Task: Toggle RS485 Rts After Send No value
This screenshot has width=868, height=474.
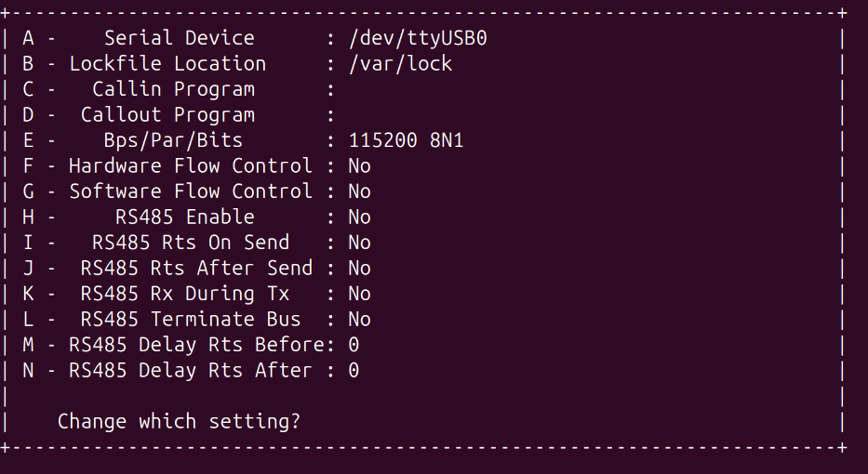Action: pos(359,269)
